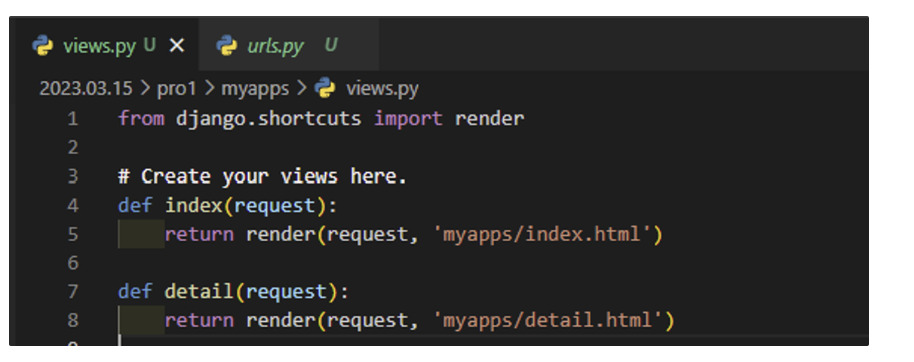Select breadcrumb folder 2023.03.15

(x=86, y=89)
